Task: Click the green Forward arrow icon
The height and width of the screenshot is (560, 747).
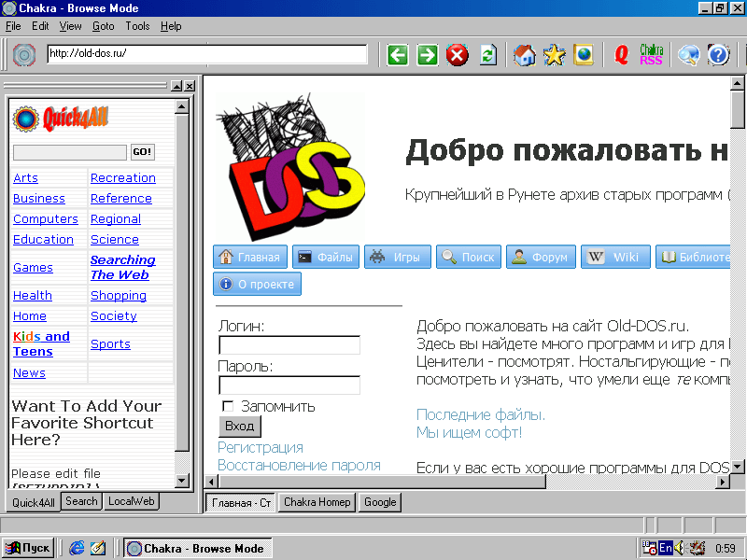Action: [x=428, y=55]
